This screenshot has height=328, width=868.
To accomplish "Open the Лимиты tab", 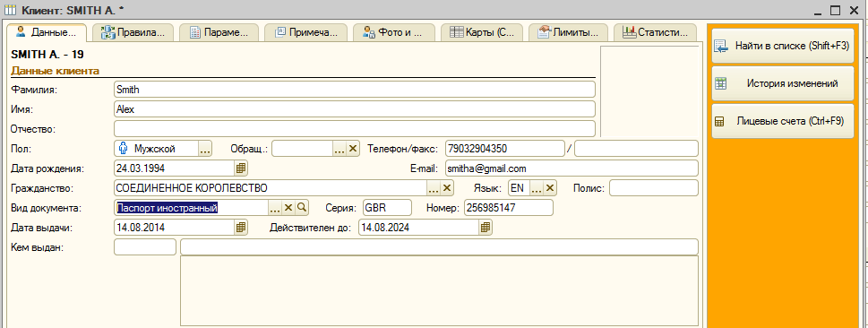I will point(567,32).
